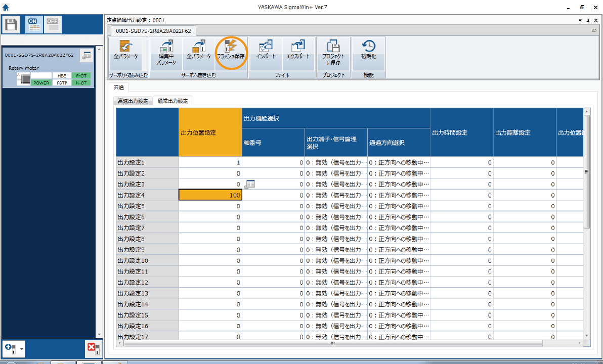Click the プロジェクトに保存 icon

click(333, 49)
